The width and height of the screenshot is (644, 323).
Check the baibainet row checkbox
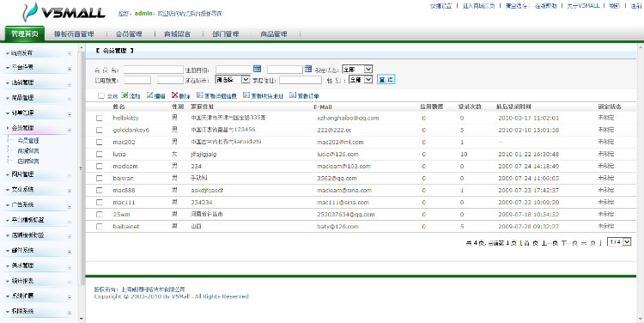coord(100,227)
